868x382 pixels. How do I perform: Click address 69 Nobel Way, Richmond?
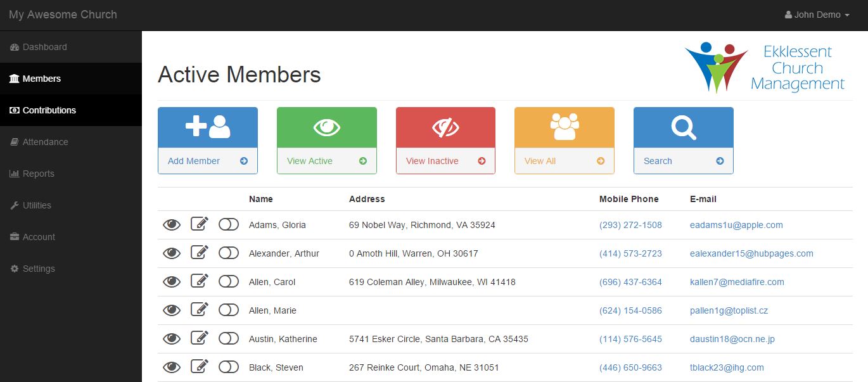click(422, 225)
